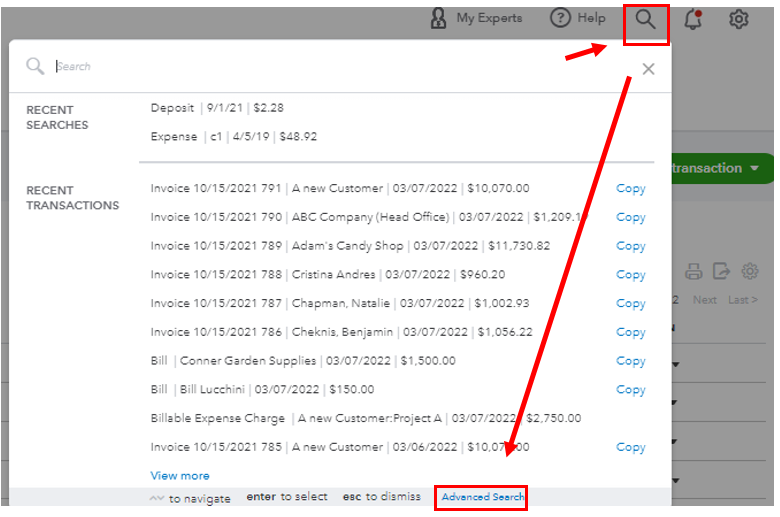Screen dimensions: 780x517
Task: Click the print icon behind the panel
Action: (x=693, y=271)
